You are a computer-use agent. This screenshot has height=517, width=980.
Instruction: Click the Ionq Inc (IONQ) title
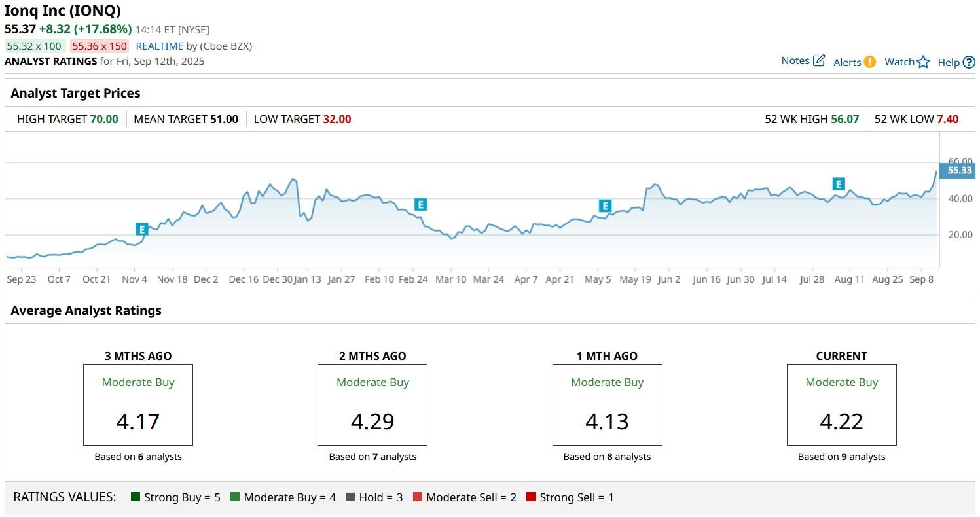[x=63, y=11]
